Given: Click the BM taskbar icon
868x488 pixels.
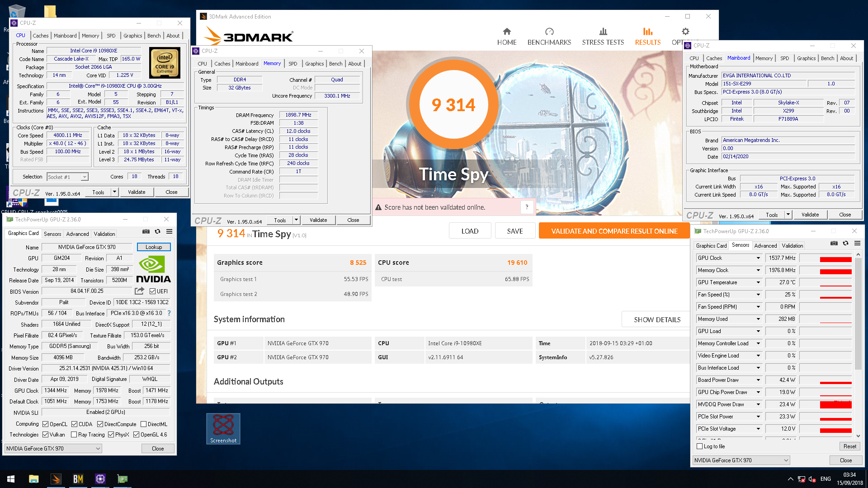Looking at the screenshot, I should click(x=78, y=479).
